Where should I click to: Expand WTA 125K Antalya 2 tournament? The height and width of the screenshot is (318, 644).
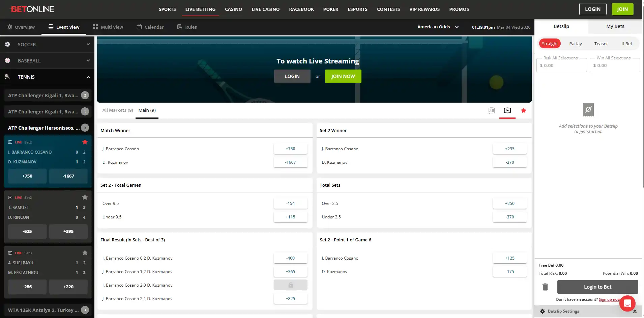pyautogui.click(x=48, y=310)
